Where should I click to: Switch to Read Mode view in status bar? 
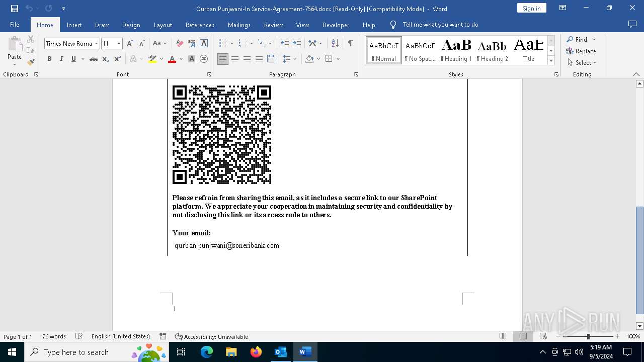(503, 336)
